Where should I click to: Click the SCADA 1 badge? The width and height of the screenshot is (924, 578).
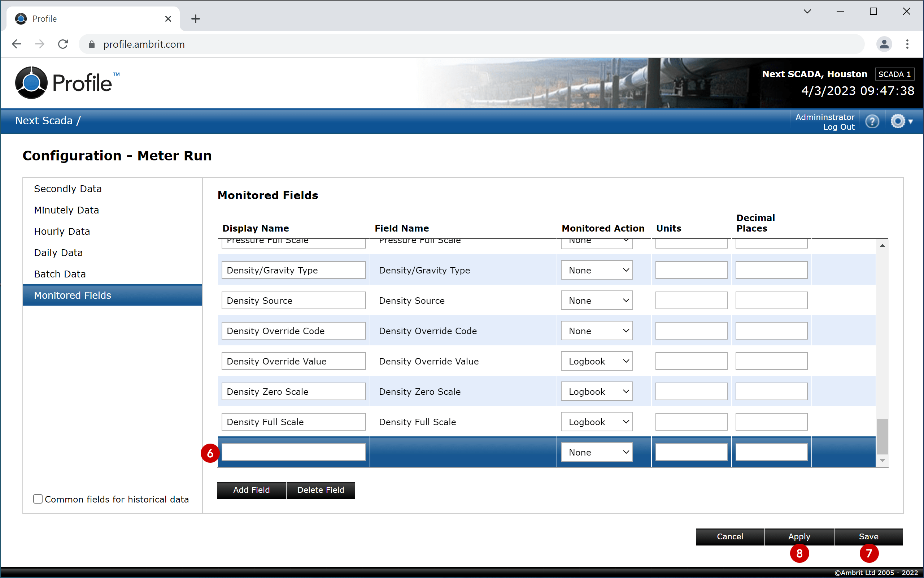tap(894, 74)
